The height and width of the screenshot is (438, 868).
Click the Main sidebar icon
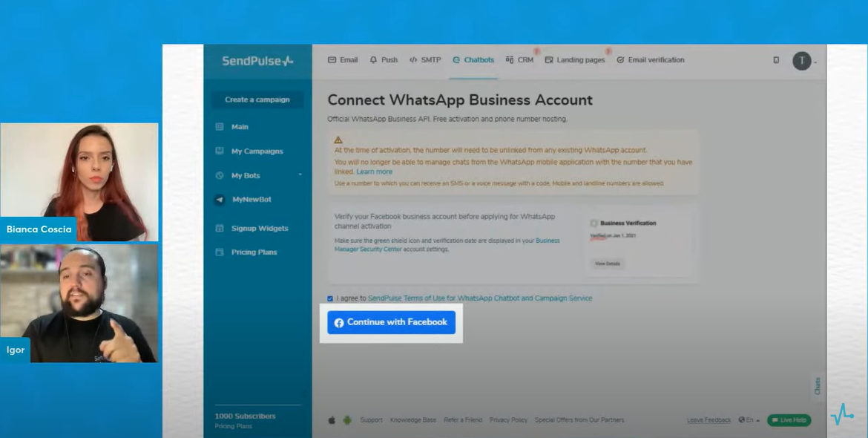point(219,127)
